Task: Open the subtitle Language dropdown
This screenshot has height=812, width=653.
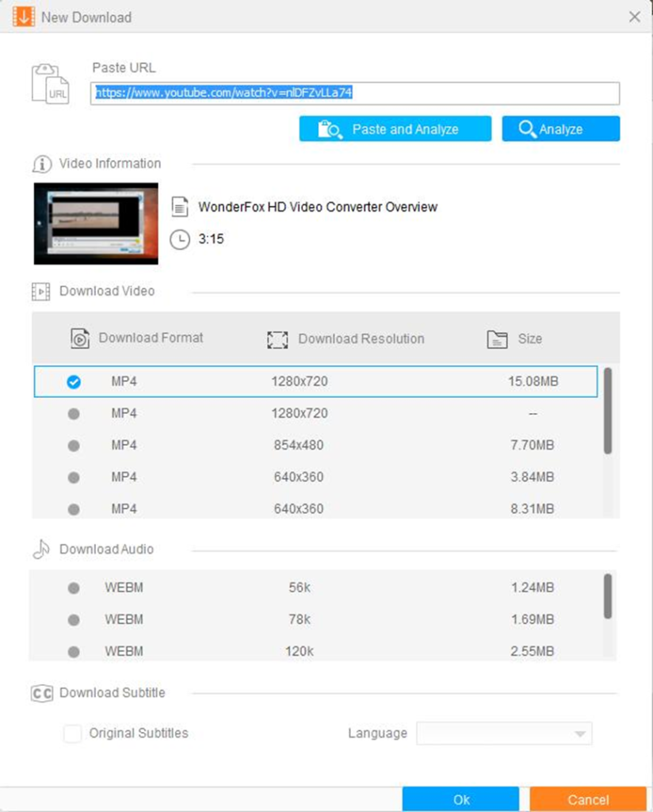Action: (x=504, y=733)
